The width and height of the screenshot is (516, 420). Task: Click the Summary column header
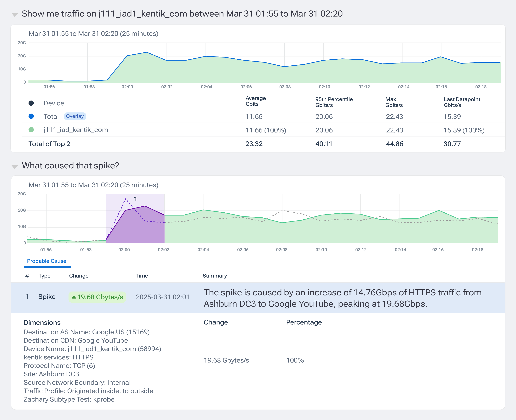pyautogui.click(x=215, y=276)
